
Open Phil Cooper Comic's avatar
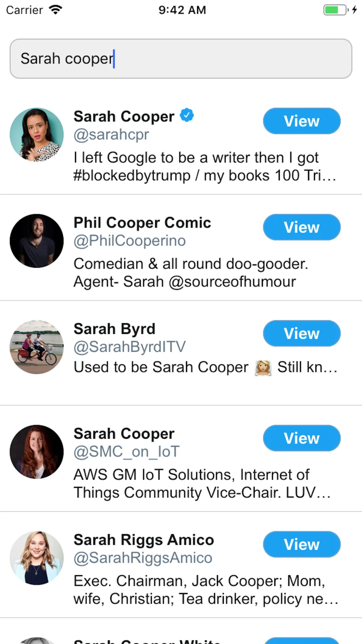click(x=36, y=241)
